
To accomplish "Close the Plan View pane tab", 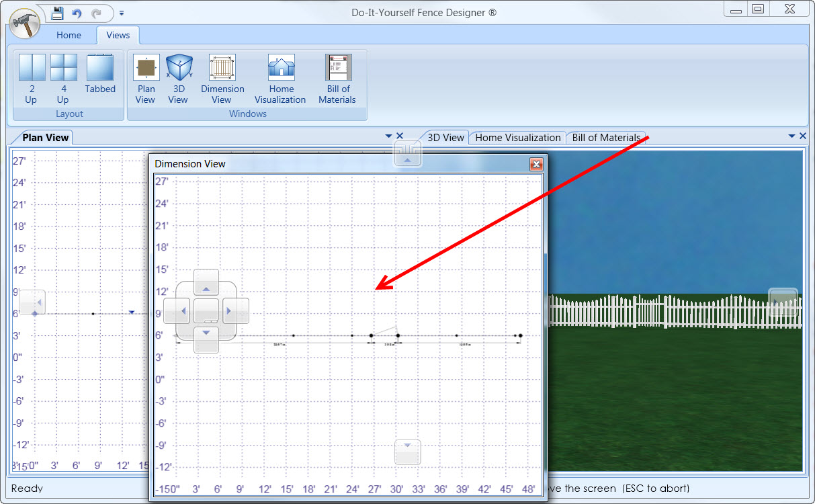I will point(400,136).
